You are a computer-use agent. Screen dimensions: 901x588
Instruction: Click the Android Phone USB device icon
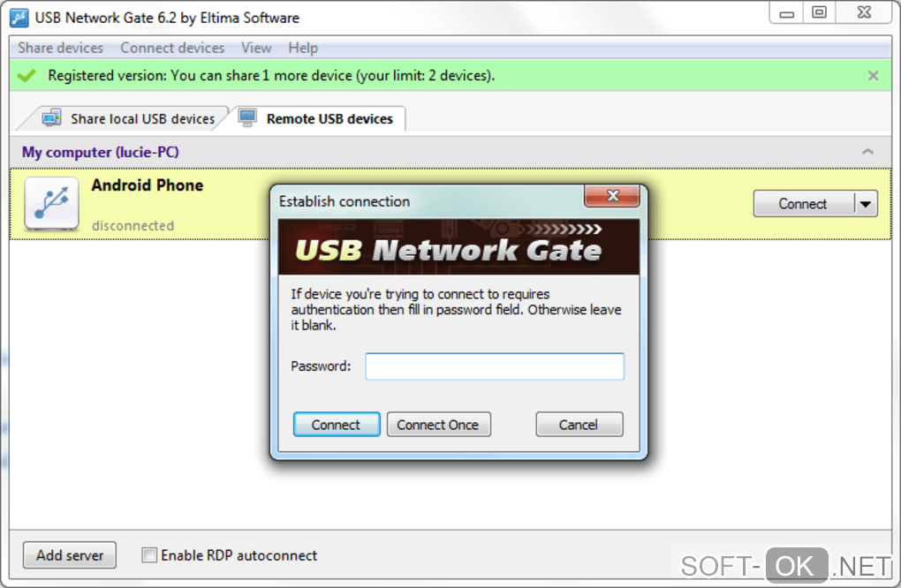pyautogui.click(x=52, y=204)
